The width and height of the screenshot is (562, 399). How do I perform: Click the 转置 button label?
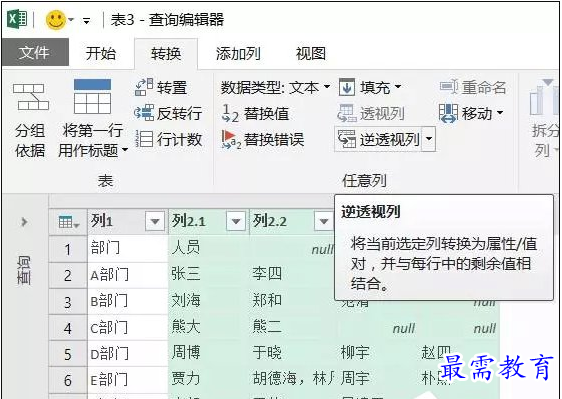[x=172, y=87]
